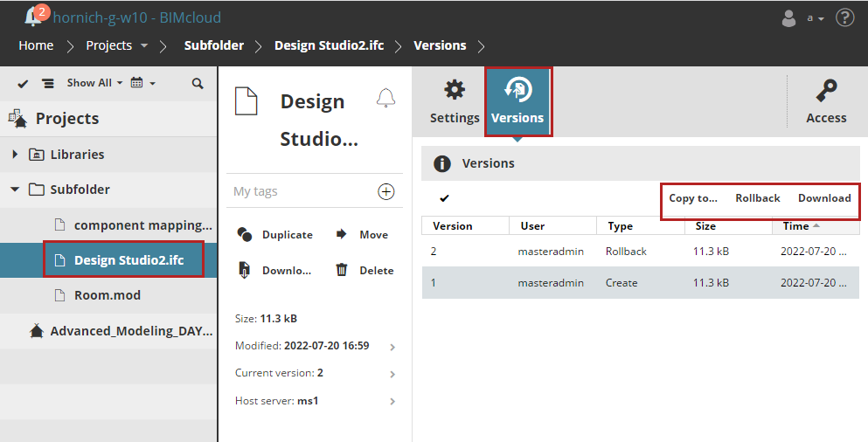The height and width of the screenshot is (442, 868).
Task: Collapse the Subfolder tree node
Action: [15, 190]
